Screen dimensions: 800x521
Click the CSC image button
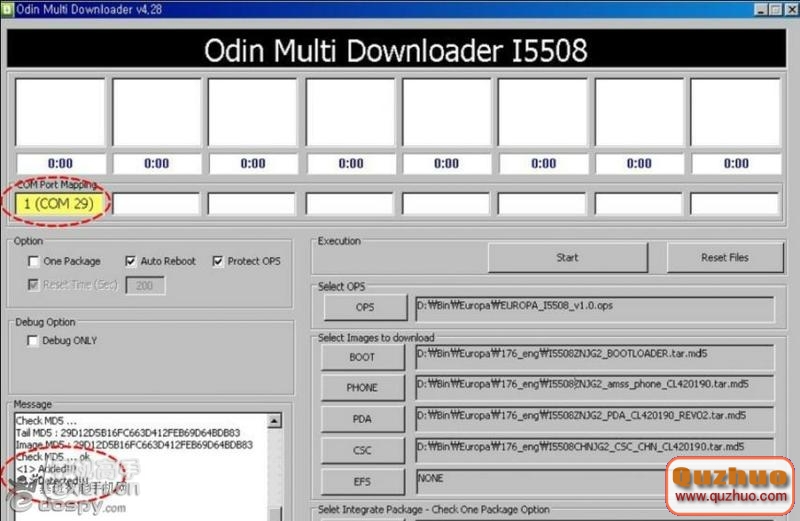362,451
